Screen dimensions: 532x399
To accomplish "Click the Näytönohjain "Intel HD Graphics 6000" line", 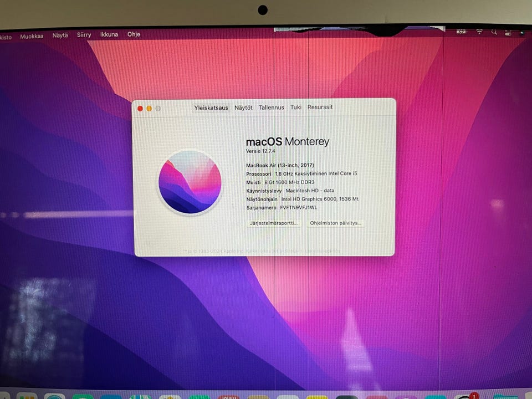I will point(303,199).
